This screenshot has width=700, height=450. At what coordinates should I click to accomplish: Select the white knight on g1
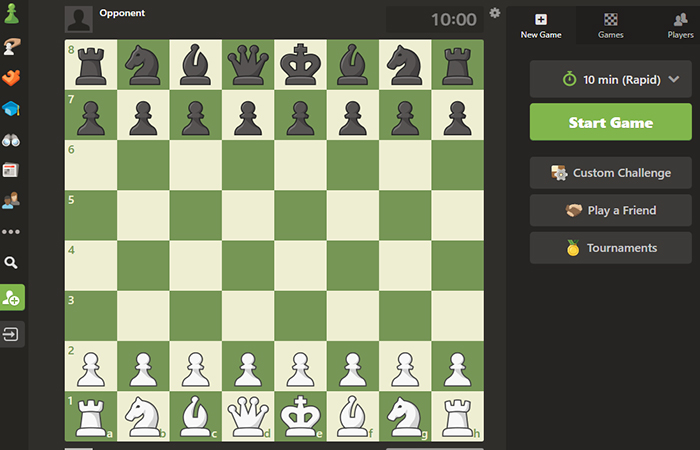coord(405,416)
